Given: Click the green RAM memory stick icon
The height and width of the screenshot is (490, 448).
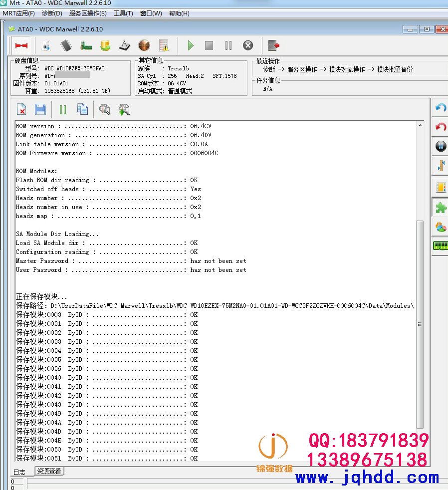Looking at the screenshot, I should (441, 245).
